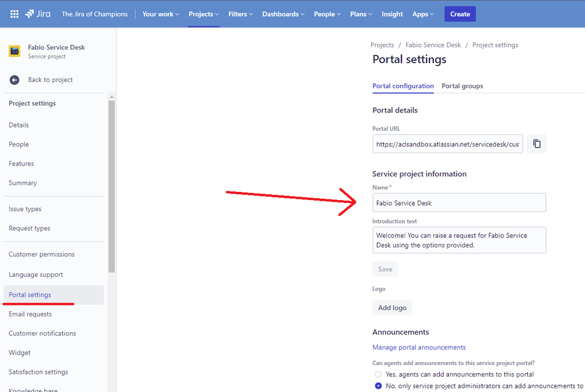This screenshot has height=392, width=585.
Task: Open Fabio Service Desk breadcrumb link
Action: [433, 45]
